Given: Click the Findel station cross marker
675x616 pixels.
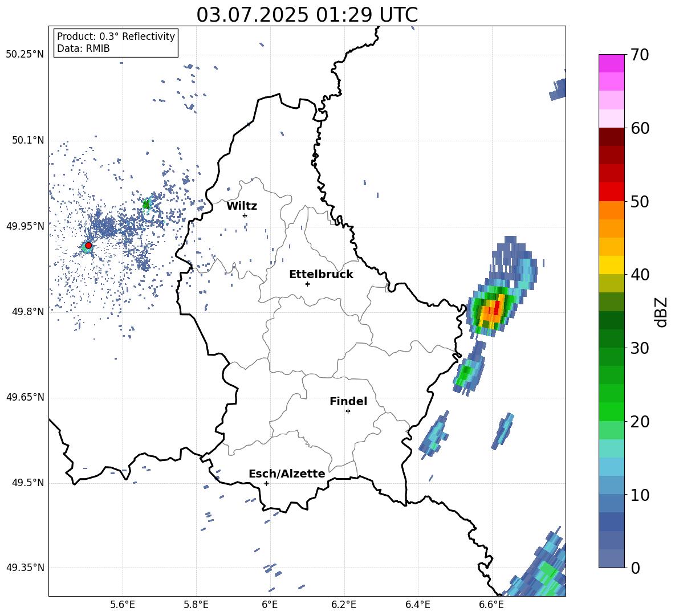Looking at the screenshot, I should [348, 411].
